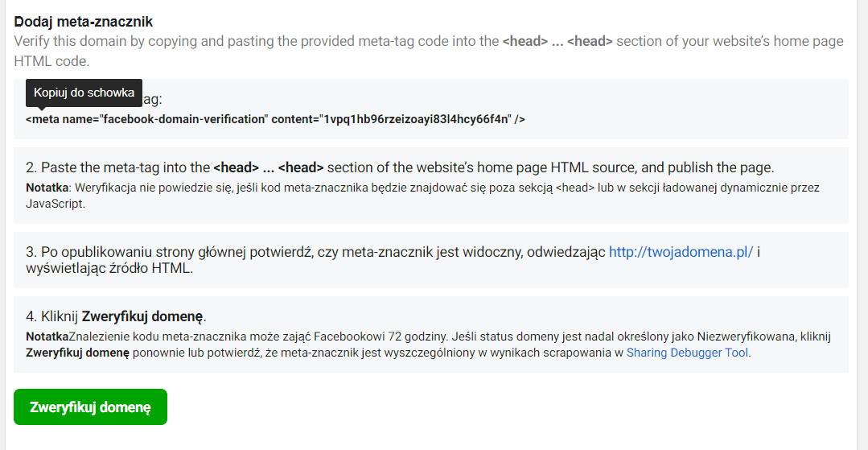Open the http://twojadomena.pl/ link
This screenshot has width=868, height=450.
(681, 252)
